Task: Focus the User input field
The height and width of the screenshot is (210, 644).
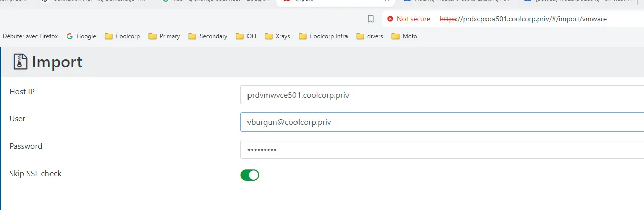Action: coord(442,122)
